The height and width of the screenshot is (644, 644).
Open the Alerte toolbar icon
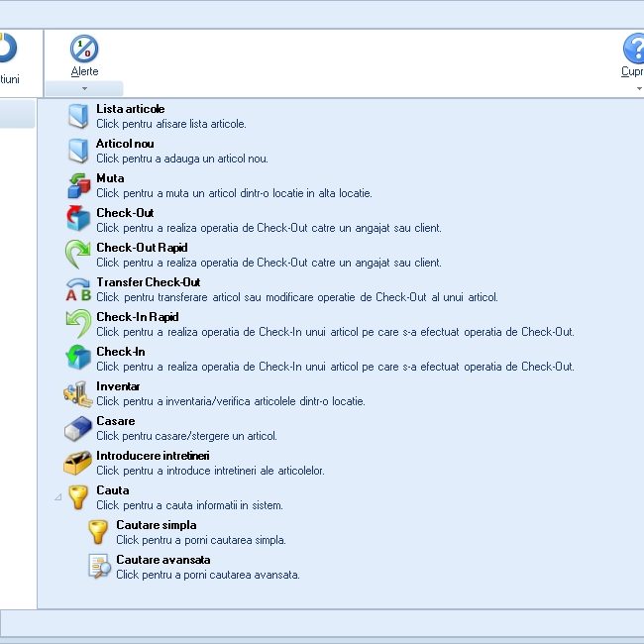(84, 49)
